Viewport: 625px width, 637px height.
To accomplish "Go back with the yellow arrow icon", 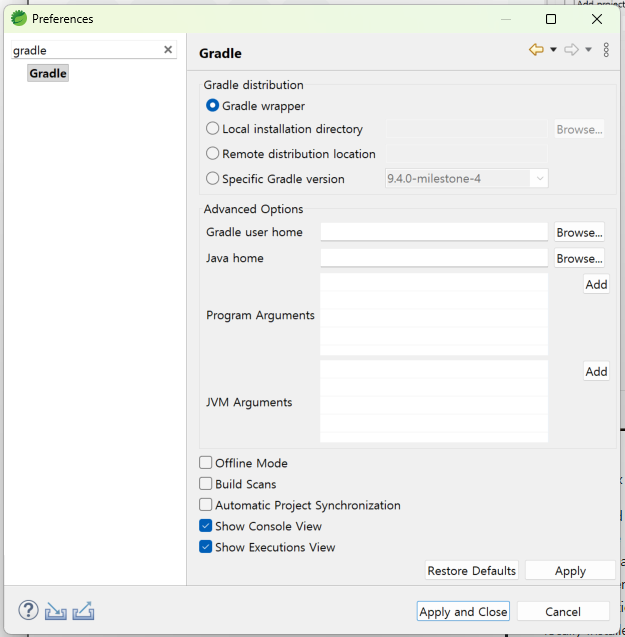I will coord(537,50).
